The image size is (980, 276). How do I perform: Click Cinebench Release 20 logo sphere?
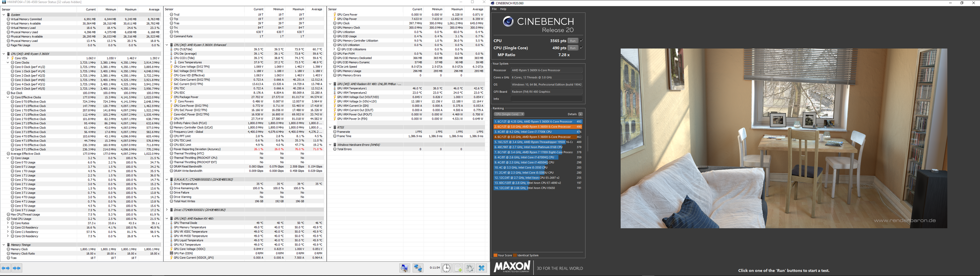(x=508, y=21)
